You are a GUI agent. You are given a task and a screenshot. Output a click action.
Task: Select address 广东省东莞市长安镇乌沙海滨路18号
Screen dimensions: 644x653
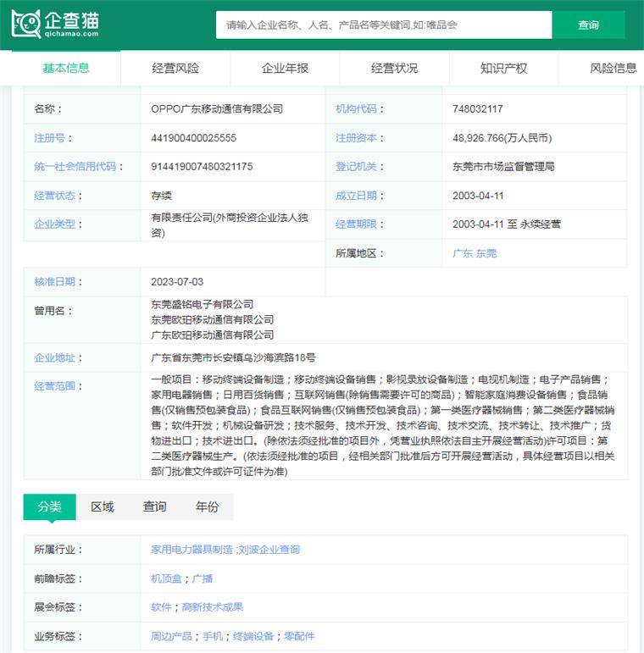click(233, 357)
